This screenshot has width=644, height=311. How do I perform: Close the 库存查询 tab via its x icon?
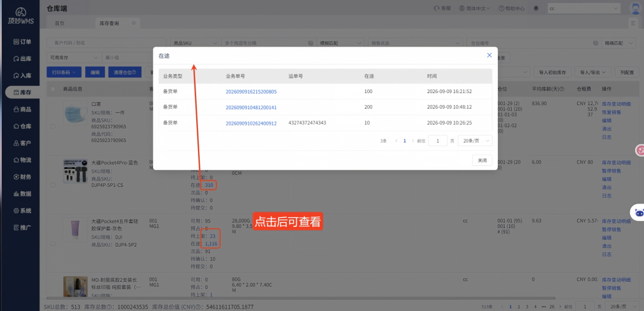[x=134, y=23]
